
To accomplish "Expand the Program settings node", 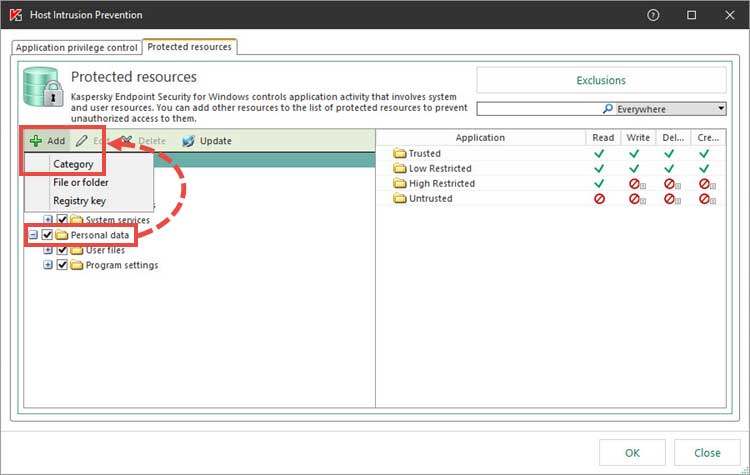I will pyautogui.click(x=48, y=265).
